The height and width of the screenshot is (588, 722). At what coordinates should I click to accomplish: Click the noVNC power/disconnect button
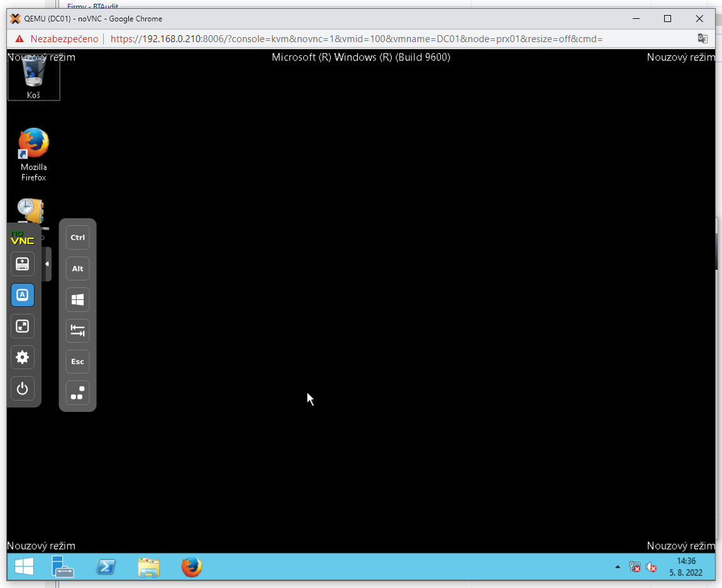23,389
